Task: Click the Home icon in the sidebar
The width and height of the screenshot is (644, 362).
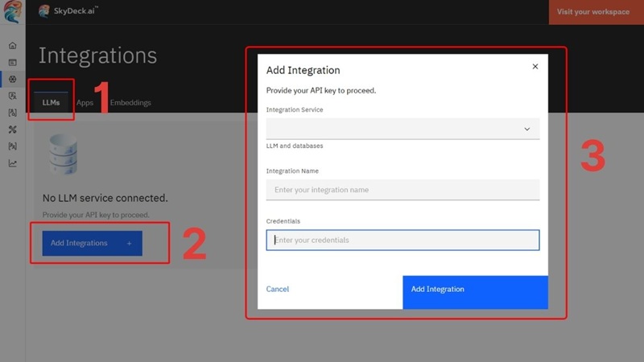Action: (12, 46)
